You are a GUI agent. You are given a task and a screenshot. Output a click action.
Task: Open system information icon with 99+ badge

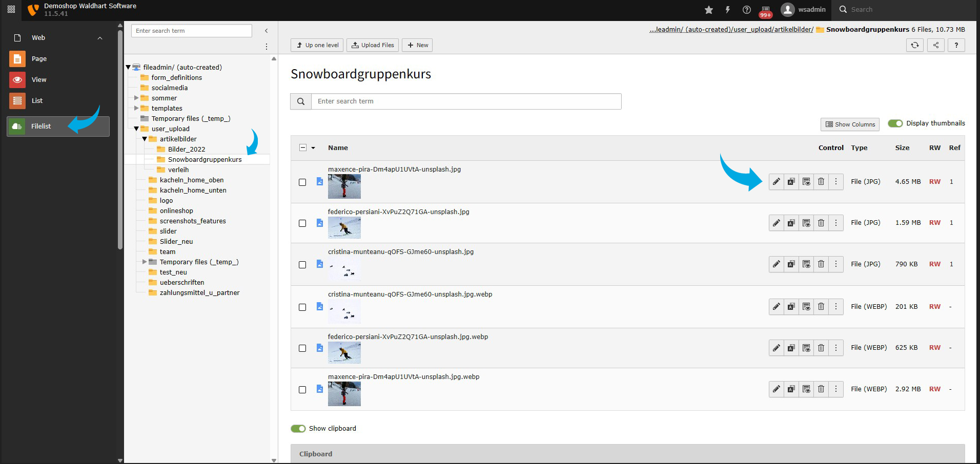pyautogui.click(x=766, y=11)
